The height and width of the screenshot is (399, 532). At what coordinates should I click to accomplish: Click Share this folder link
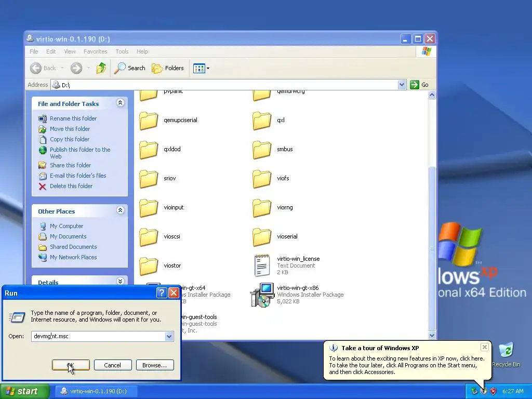(x=70, y=165)
